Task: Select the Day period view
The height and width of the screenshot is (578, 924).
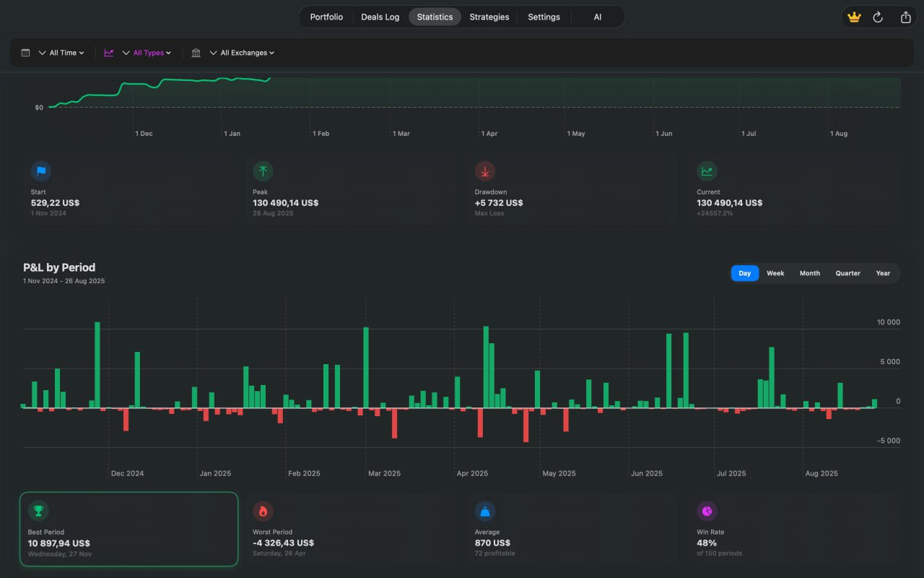Action: (x=744, y=273)
